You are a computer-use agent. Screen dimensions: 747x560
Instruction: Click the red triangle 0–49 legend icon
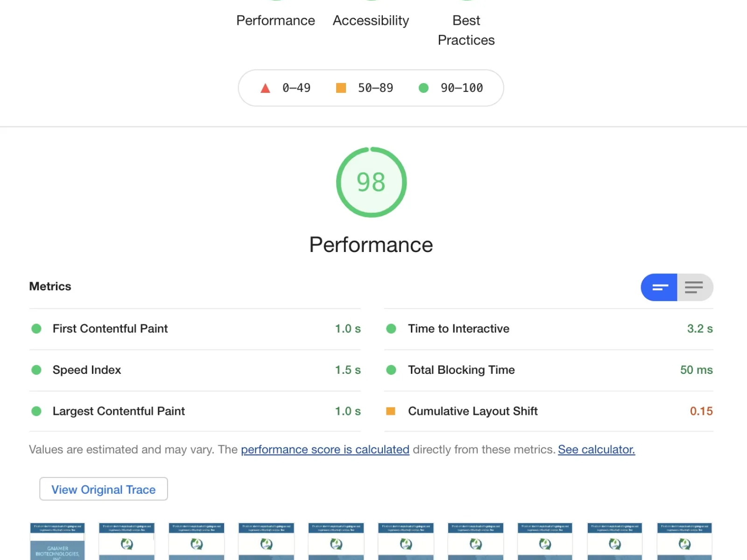point(265,88)
